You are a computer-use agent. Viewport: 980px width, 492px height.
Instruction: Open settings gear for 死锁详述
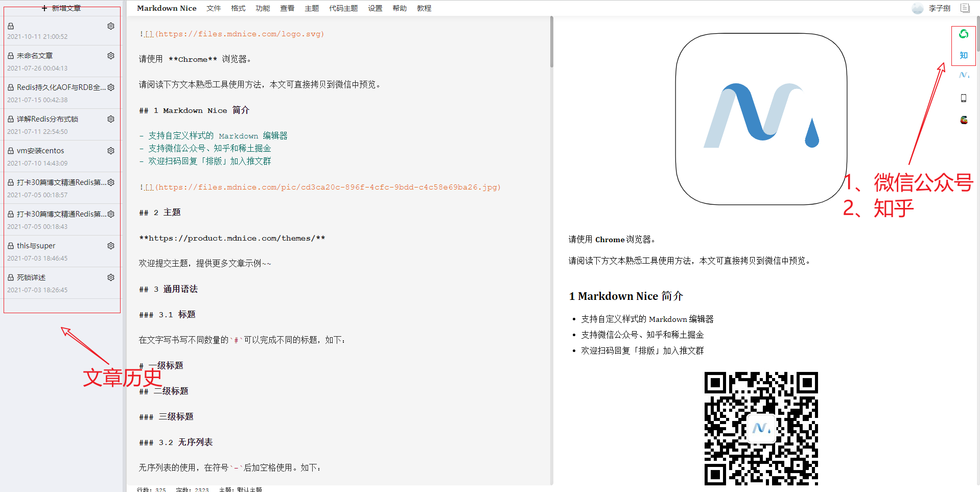click(x=111, y=277)
